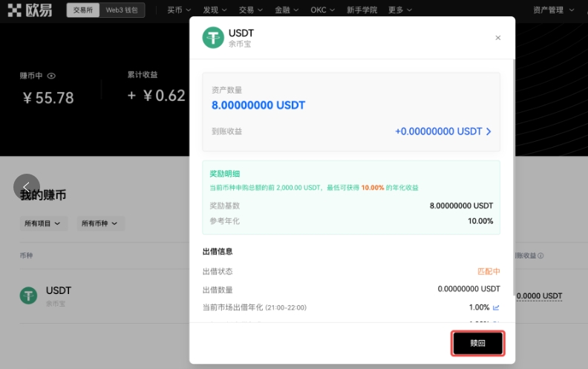This screenshot has width=588, height=369.
Task: Open the 交易 navigation menu
Action: pos(250,10)
